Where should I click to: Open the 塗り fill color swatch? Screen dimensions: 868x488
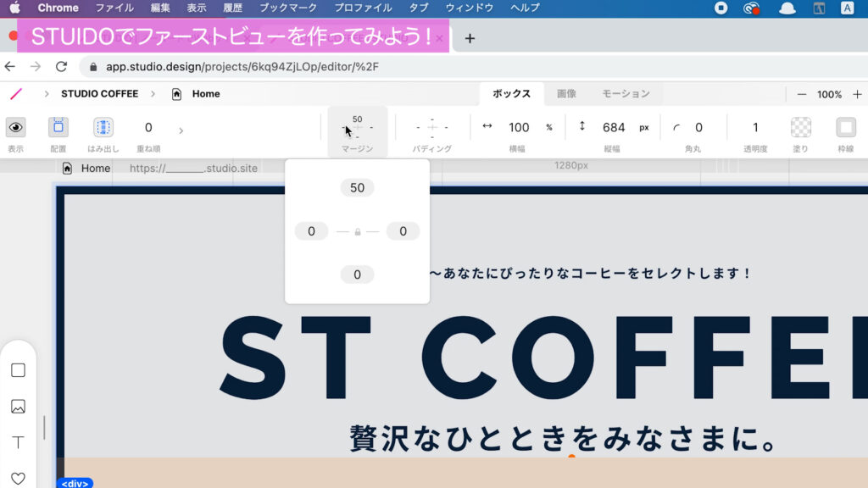(800, 127)
